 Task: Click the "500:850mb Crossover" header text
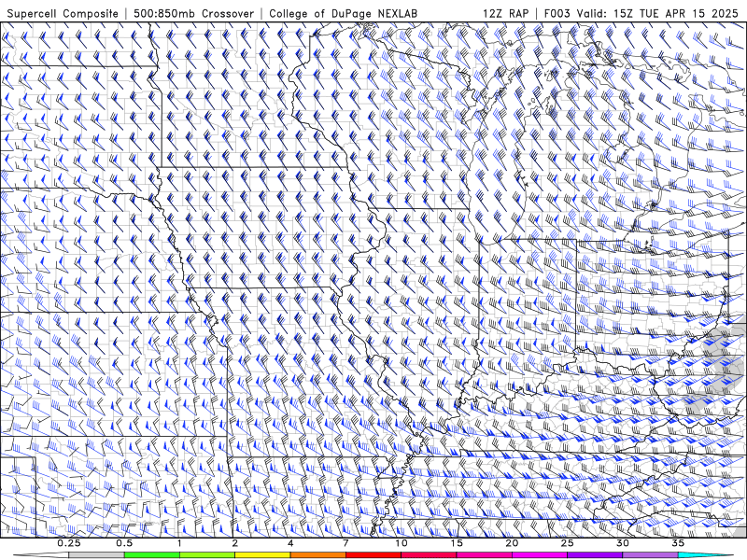(193, 13)
